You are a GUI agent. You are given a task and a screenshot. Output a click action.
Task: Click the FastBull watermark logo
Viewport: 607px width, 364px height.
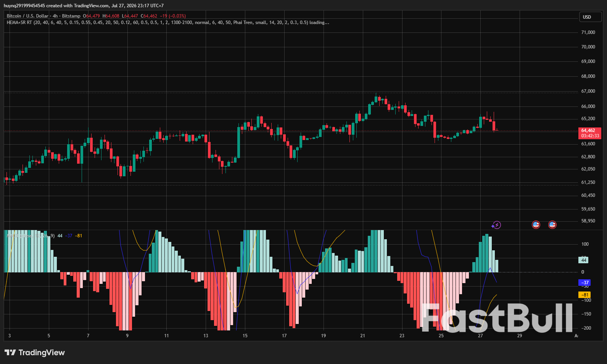(497, 317)
